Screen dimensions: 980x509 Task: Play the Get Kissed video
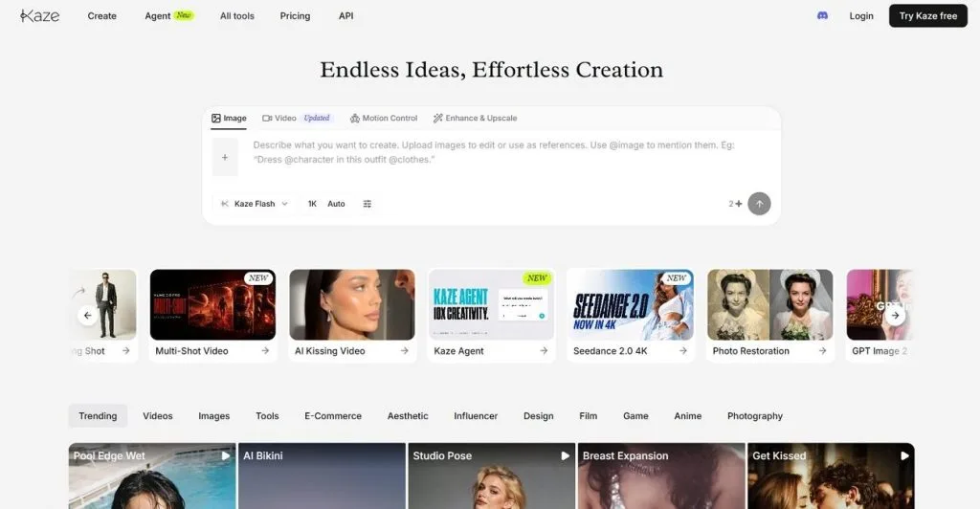[904, 456]
